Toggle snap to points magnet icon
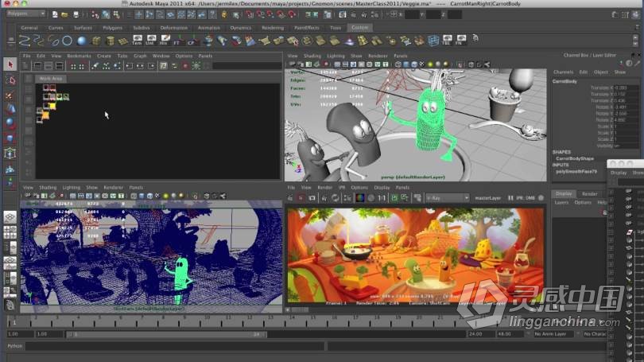Viewport: 644px width, 362px height. point(270,15)
